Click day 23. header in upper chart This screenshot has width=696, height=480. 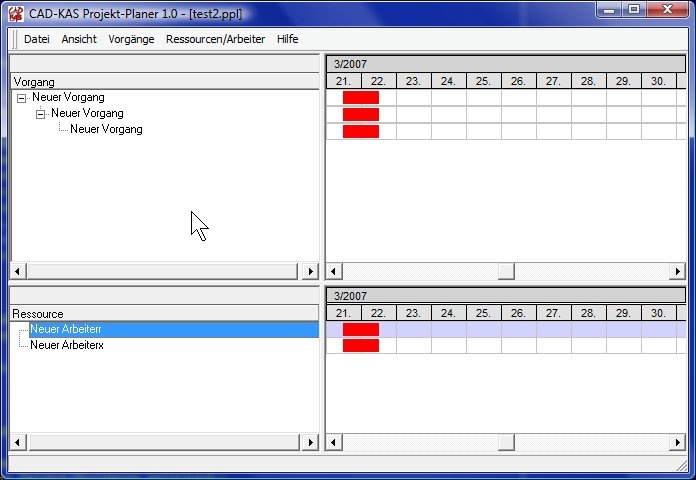(414, 81)
